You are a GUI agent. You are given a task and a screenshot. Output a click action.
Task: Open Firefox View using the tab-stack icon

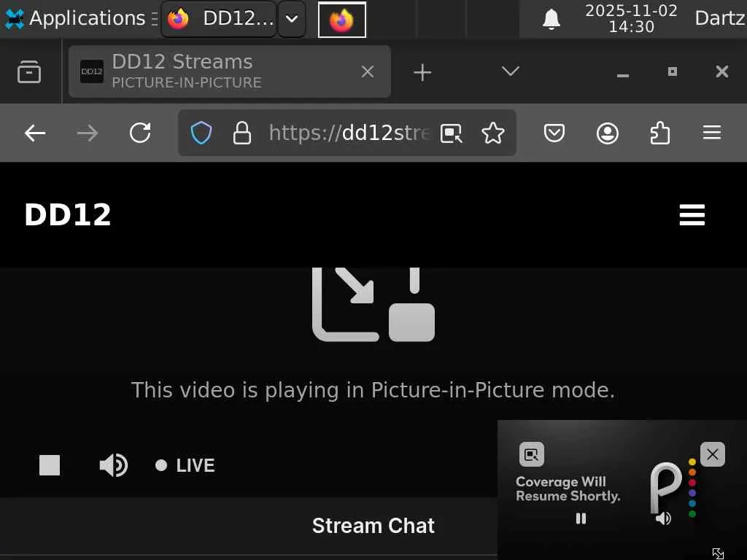coord(29,72)
